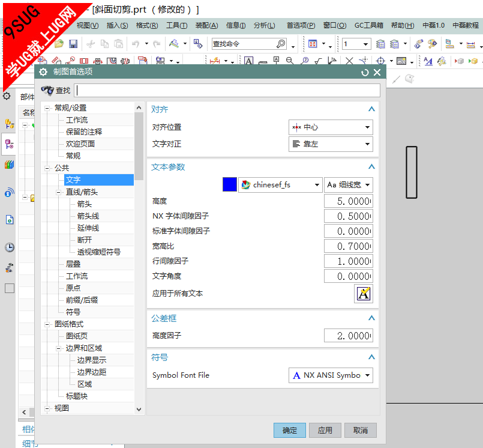Click the crosshair center mark icon
The image size is (483, 448).
point(381,61)
